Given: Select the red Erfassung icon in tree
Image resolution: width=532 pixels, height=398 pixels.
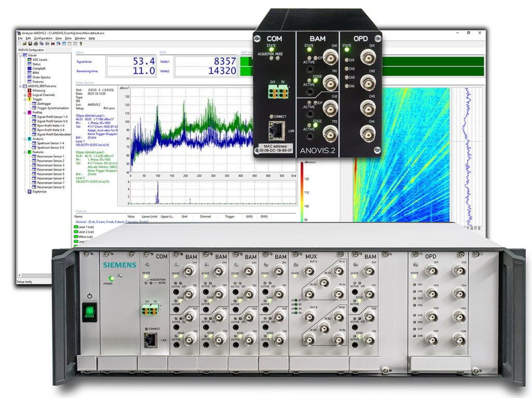Looking at the screenshot, I should coord(29,91).
